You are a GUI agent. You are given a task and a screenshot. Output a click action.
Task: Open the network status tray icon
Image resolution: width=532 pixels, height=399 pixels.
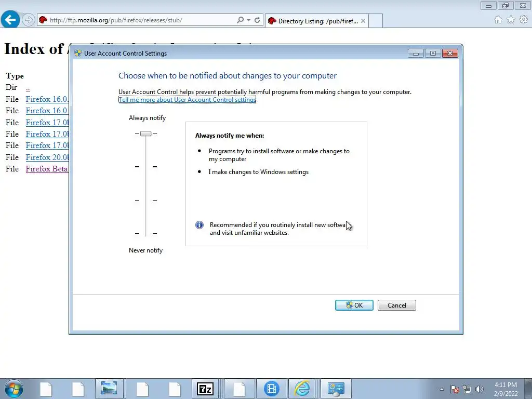click(467, 389)
